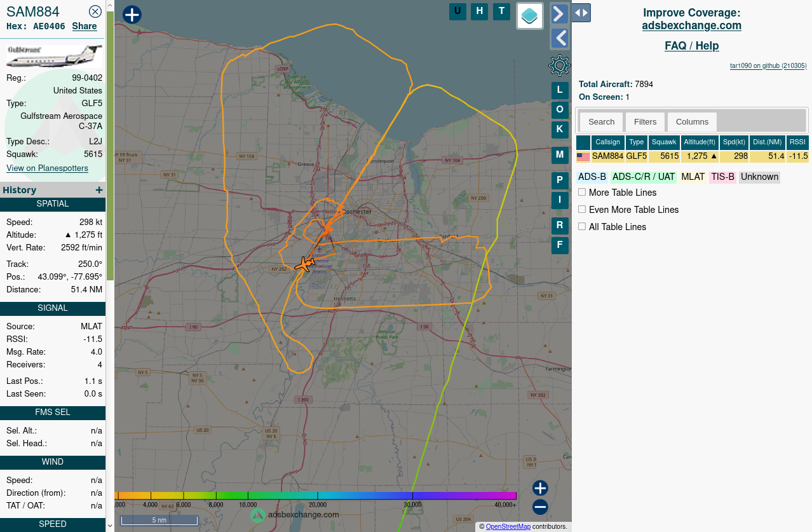Click the MLAT legend label
This screenshot has height=532, width=812.
(x=693, y=177)
